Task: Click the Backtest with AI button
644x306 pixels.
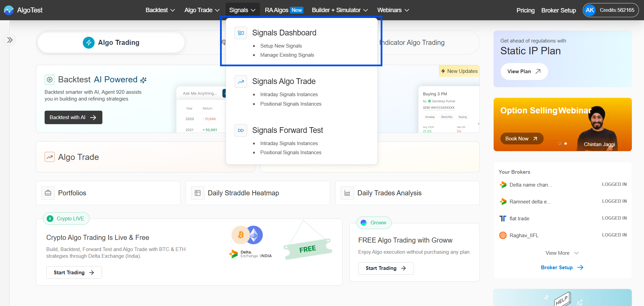Action: [73, 117]
